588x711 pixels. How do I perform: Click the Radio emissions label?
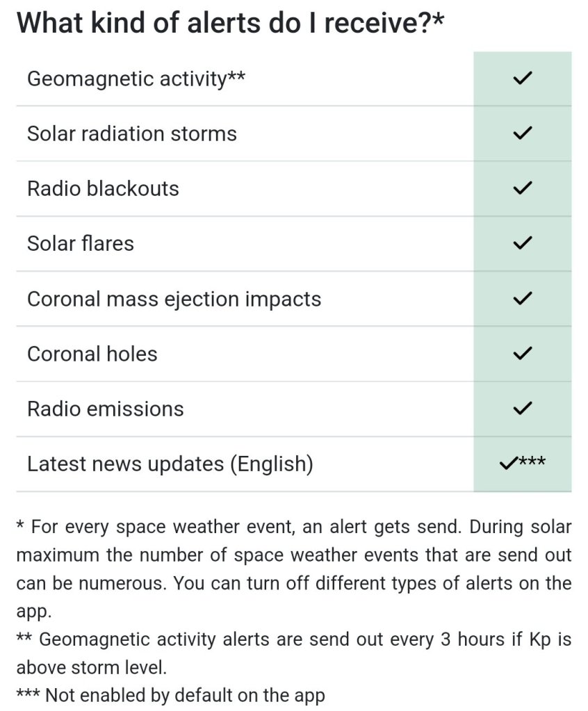tap(106, 409)
